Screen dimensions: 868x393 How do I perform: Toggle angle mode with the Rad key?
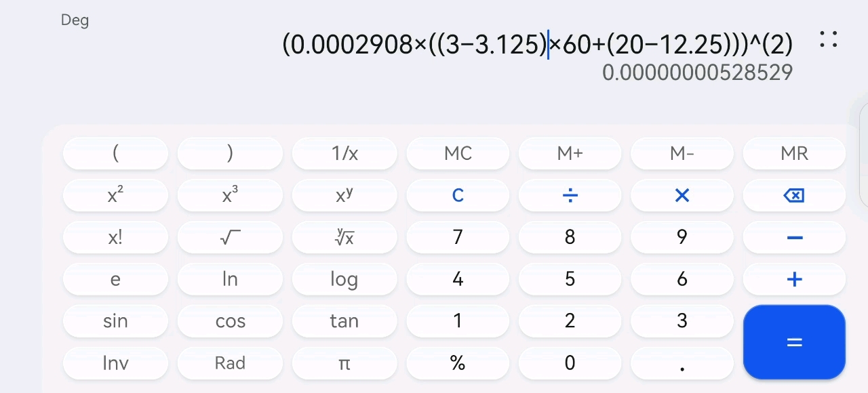click(230, 363)
